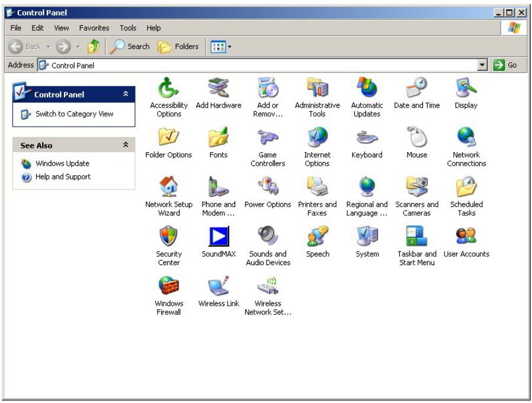The width and height of the screenshot is (532, 403).
Task: Open the User Accounts icon
Action: (x=466, y=237)
